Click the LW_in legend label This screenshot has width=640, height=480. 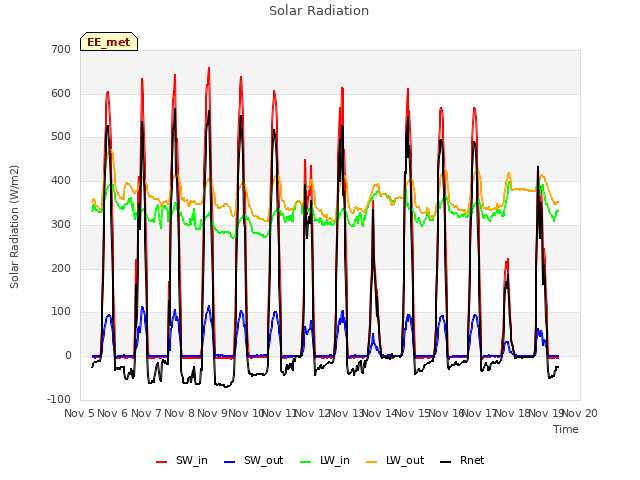[x=335, y=460]
